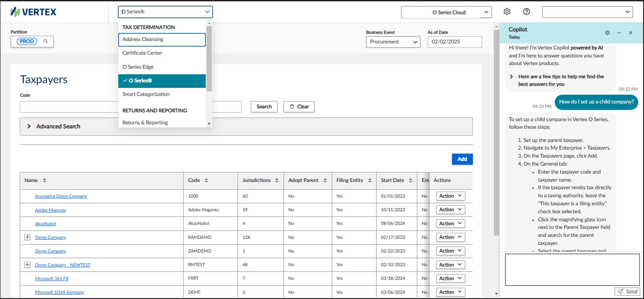This screenshot has height=299, width=644.
Task: Sort by the Start Date column
Action: 410,180
